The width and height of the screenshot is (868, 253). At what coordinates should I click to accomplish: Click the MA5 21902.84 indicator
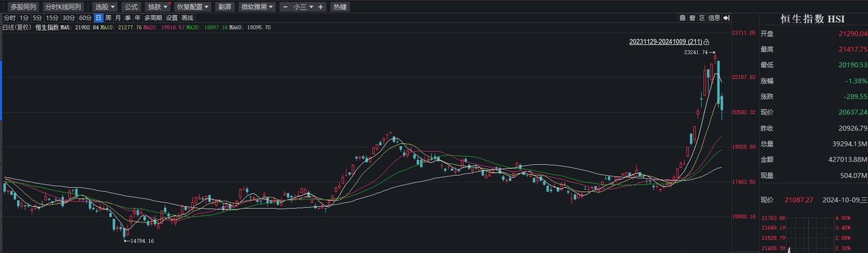[x=80, y=27]
